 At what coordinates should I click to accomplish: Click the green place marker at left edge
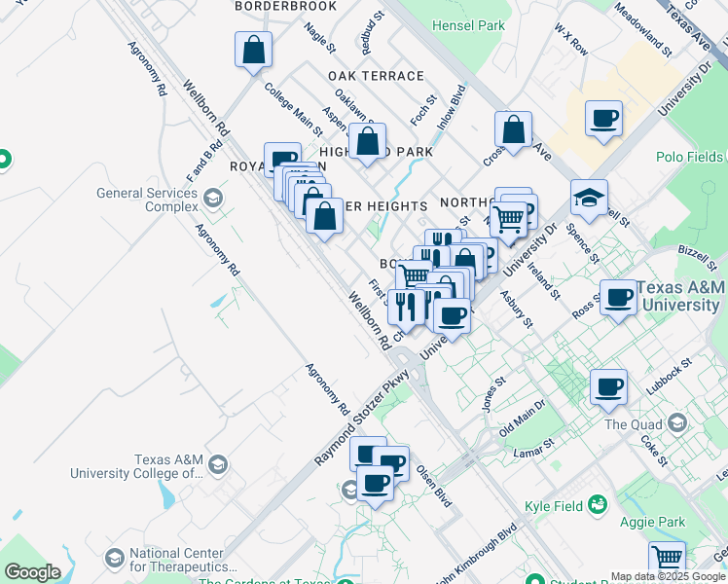click(4, 160)
